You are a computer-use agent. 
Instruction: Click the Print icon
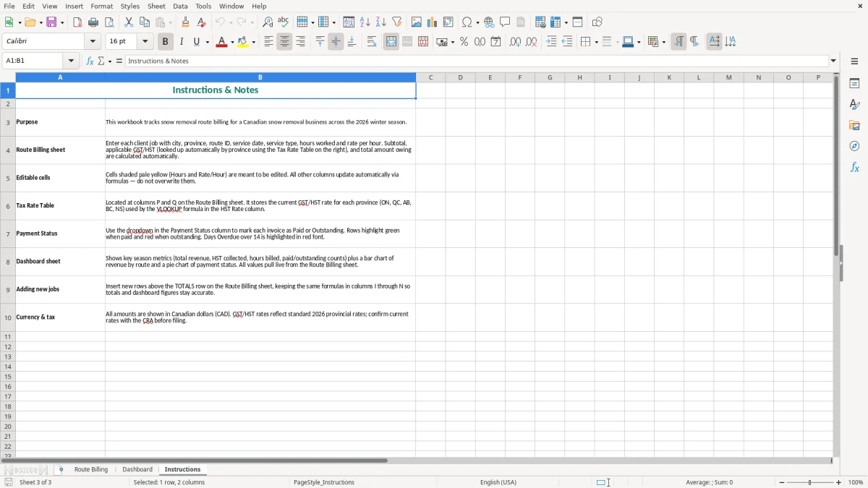[93, 22]
